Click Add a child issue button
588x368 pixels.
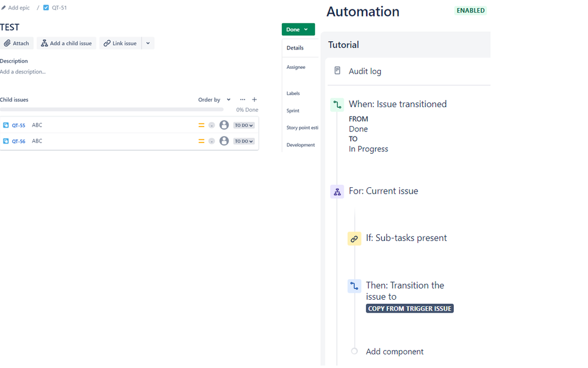[67, 43]
